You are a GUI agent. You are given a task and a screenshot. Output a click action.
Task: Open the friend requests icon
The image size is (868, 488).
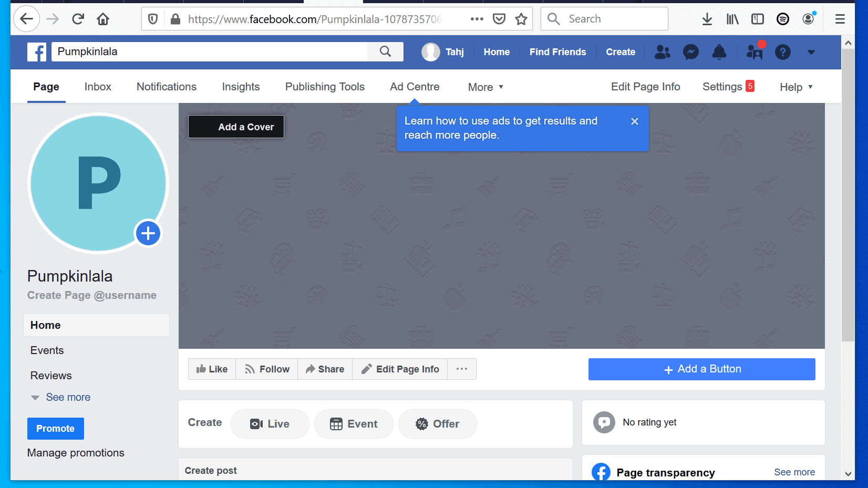point(663,52)
